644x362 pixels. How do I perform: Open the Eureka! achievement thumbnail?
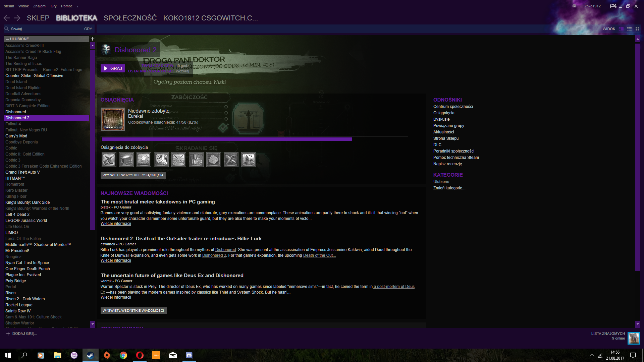pos(113,119)
